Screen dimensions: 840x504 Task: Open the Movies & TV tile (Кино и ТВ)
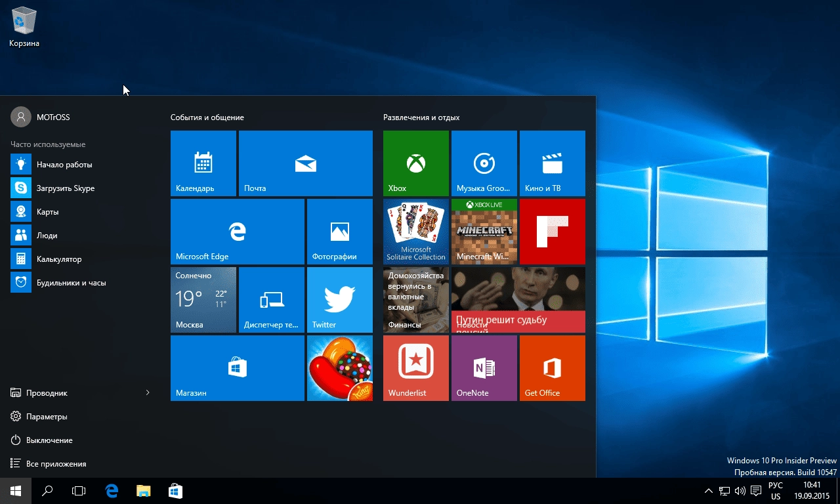pyautogui.click(x=553, y=163)
